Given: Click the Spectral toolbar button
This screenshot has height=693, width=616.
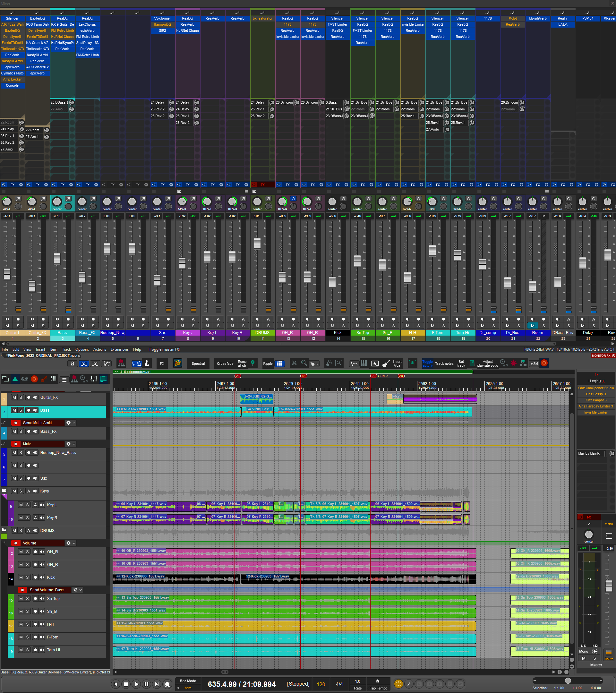Looking at the screenshot, I should click(x=198, y=364).
